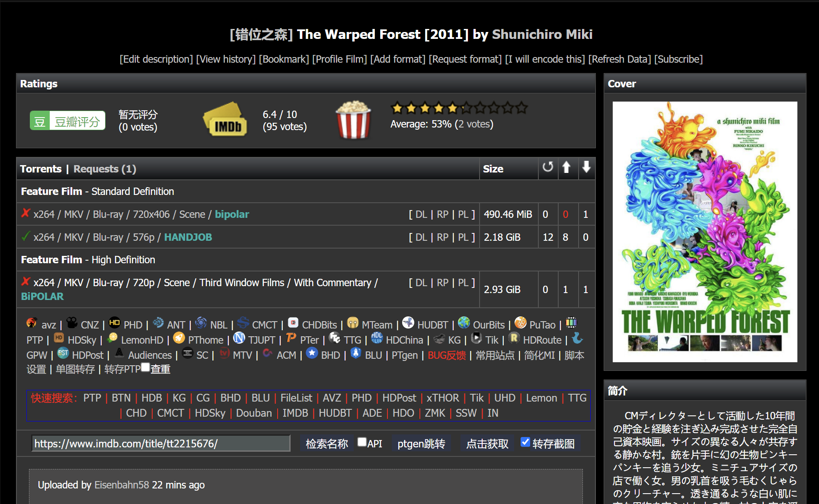Viewport: 819px width, 504px height.
Task: Click the 检索名称 button
Action: tap(326, 444)
